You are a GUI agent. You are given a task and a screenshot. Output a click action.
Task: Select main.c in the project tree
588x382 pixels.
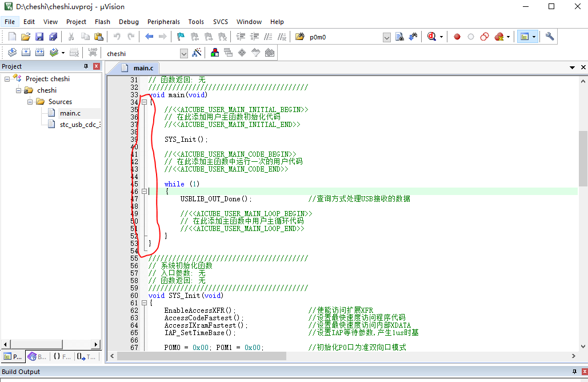point(70,113)
